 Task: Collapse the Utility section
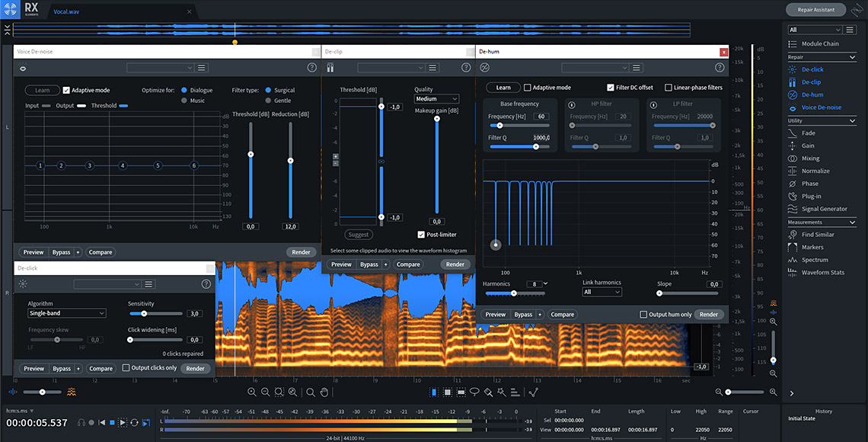pos(852,120)
